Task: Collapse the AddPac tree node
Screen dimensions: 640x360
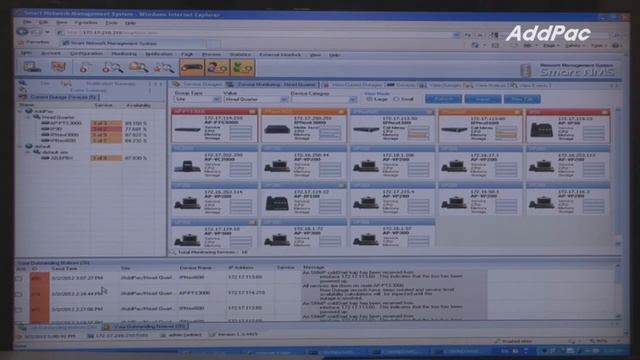Action: coord(20,111)
